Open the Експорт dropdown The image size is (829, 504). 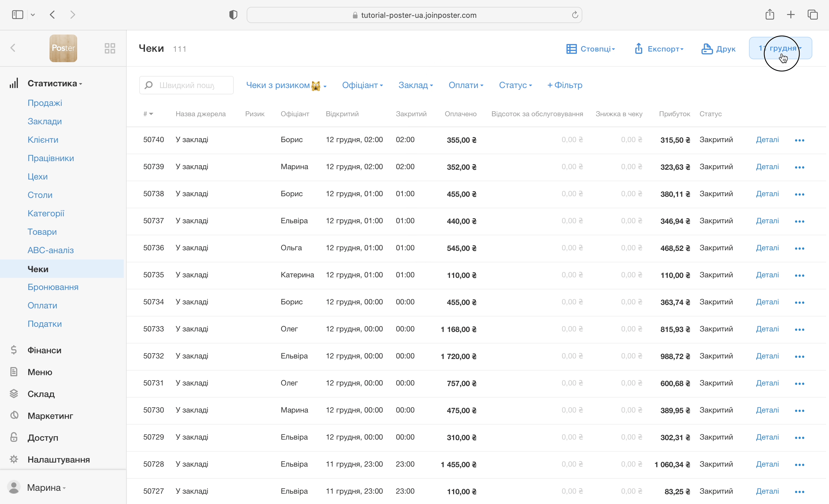659,49
